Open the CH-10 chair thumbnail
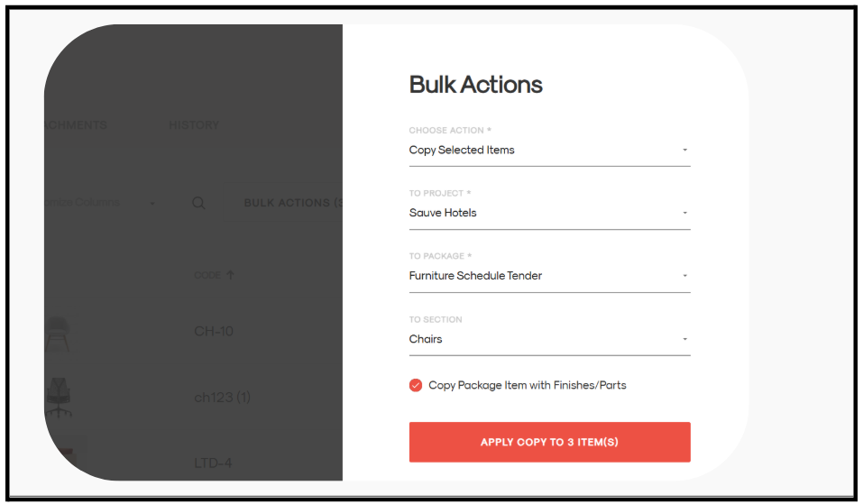The image size is (863, 504). point(58,332)
